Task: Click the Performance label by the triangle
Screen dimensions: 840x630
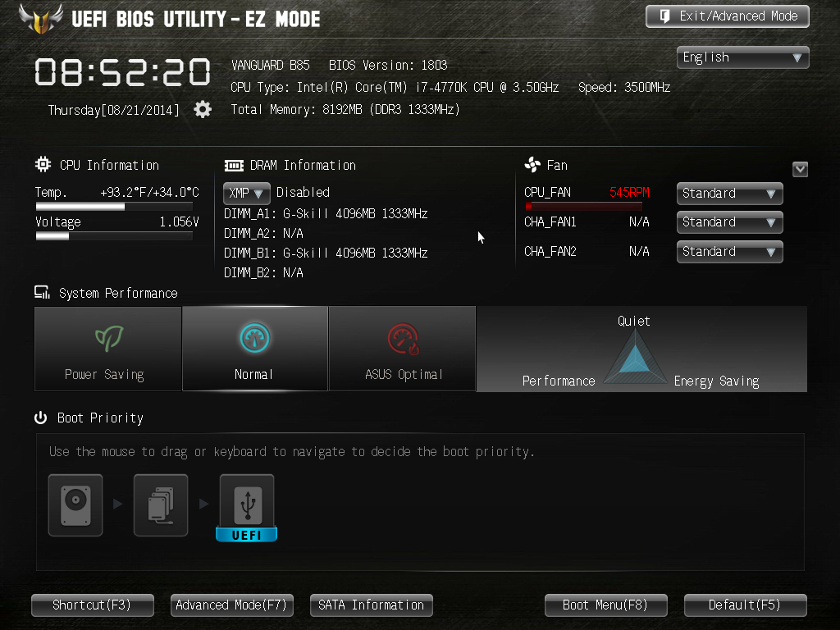Action: pos(559,381)
